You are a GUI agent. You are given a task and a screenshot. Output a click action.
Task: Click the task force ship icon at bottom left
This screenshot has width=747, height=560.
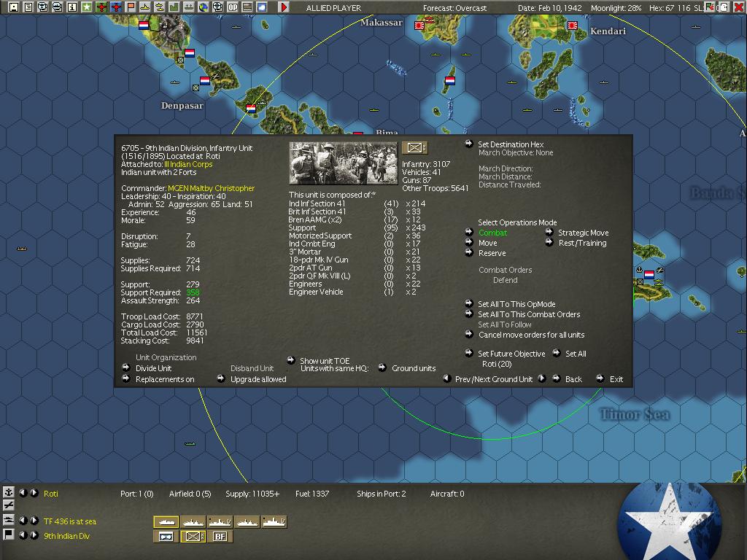coord(9,520)
